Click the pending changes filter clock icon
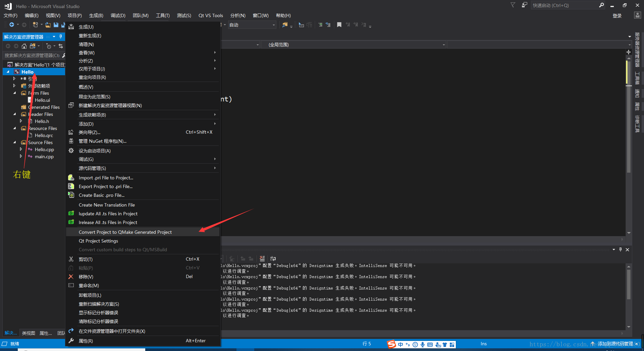Screen dimensions: 644x351 (49, 46)
